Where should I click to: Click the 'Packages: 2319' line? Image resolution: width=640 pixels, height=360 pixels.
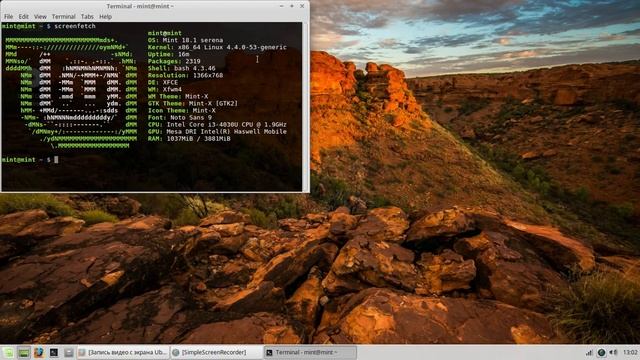click(174, 61)
